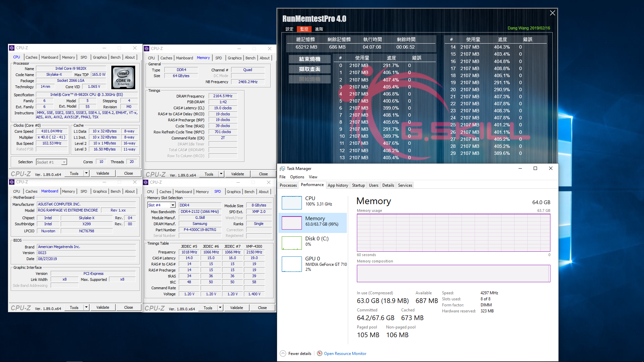Click the Resource Monitor icon at the bottom
The height and width of the screenshot is (362, 644).
[320, 353]
